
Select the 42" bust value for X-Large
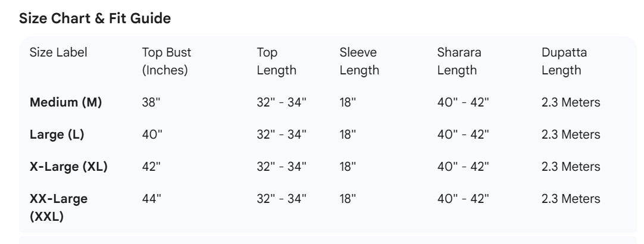click(x=152, y=167)
